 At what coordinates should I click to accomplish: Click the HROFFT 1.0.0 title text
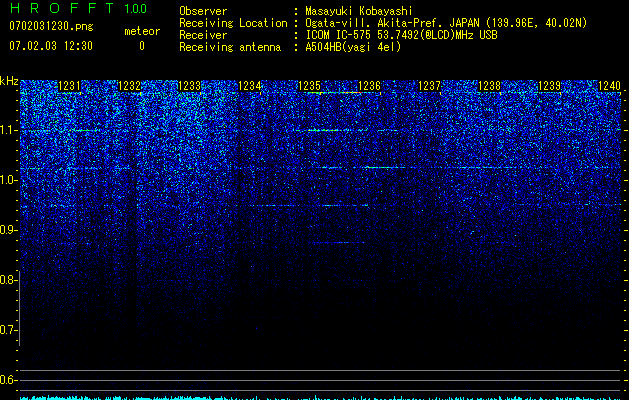78,8
